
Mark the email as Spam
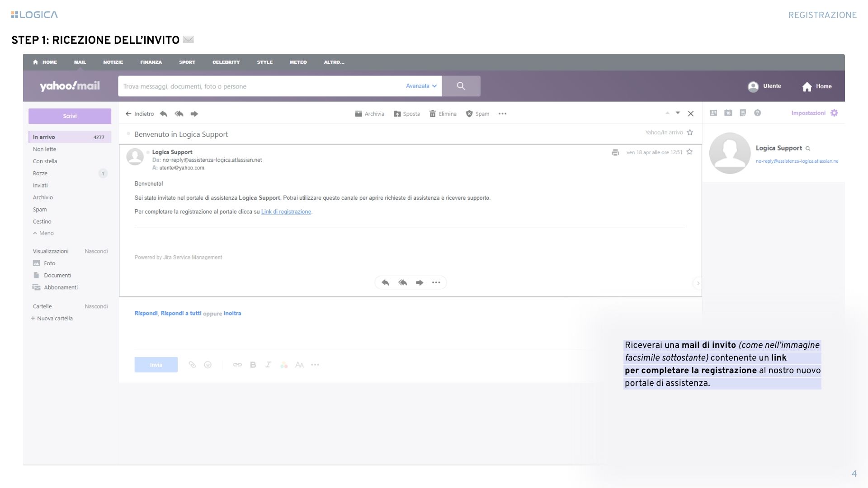[477, 114]
